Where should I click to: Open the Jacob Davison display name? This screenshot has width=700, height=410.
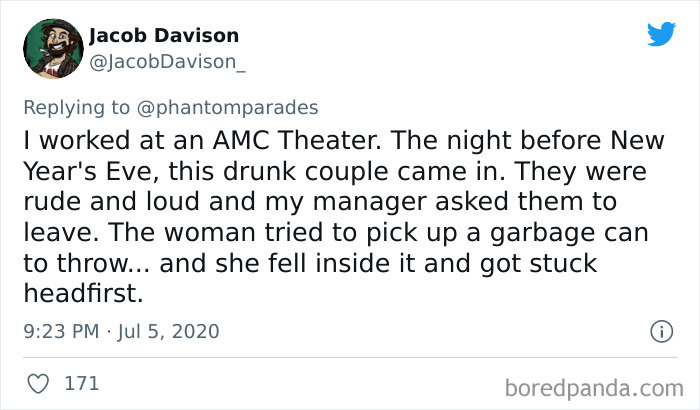pos(164,36)
